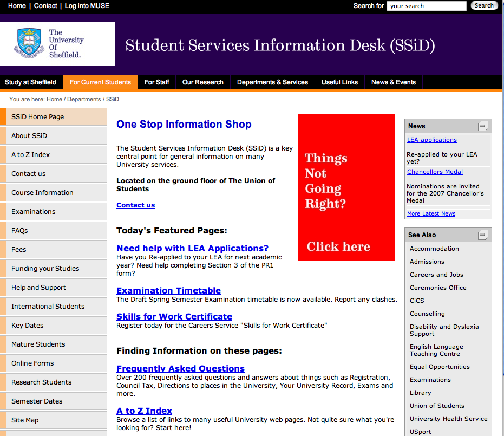The height and width of the screenshot is (436, 504).
Task: Open Examinations in See Also panel
Action: pyautogui.click(x=448, y=380)
